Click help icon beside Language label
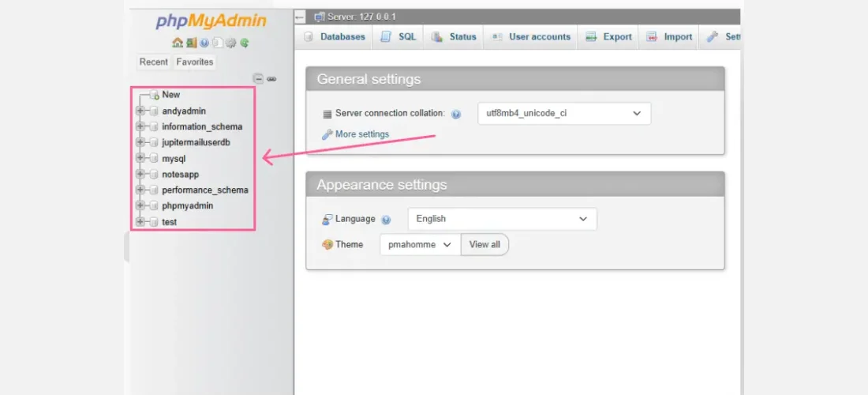The height and width of the screenshot is (395, 868). coord(387,220)
